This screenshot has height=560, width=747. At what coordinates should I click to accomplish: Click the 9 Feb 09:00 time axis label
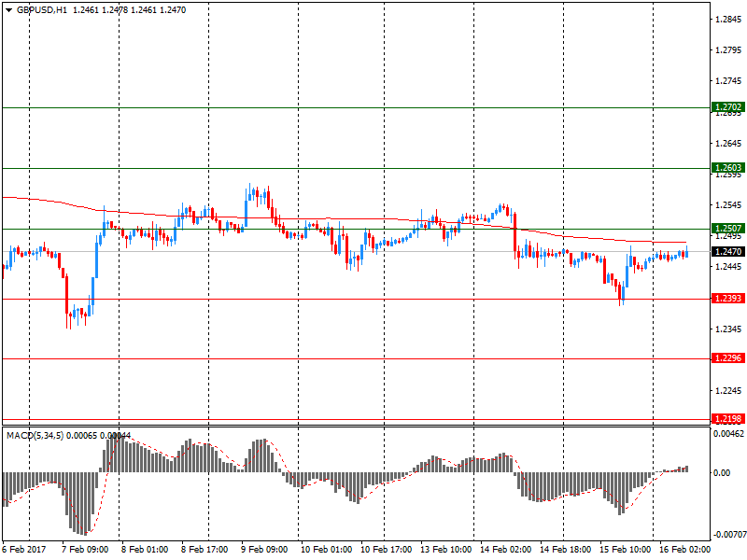pos(264,550)
